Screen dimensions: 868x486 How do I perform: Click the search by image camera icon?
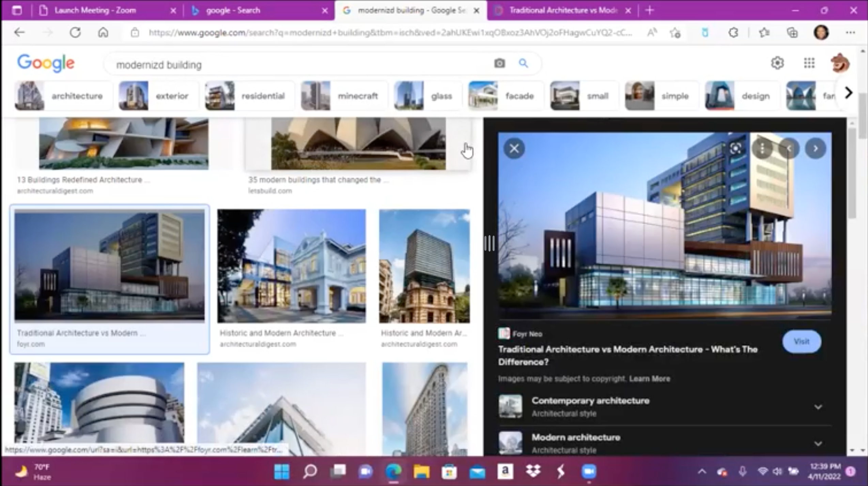(499, 63)
